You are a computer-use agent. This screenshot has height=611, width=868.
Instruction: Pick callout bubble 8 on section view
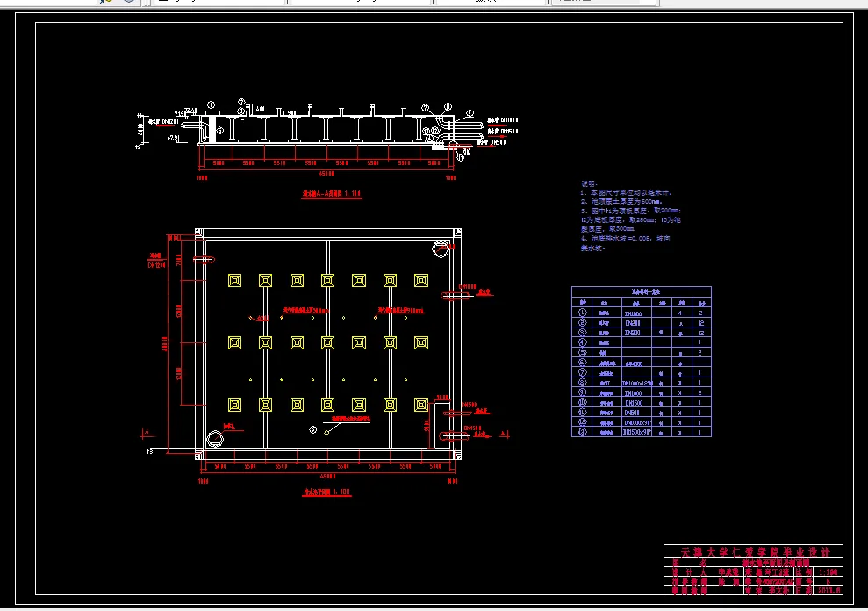point(448,107)
